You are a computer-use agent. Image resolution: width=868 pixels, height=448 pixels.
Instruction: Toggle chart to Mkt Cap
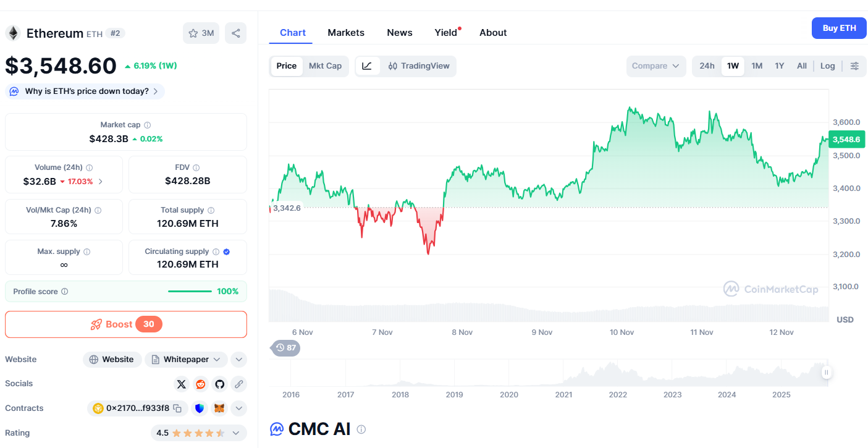pos(325,66)
